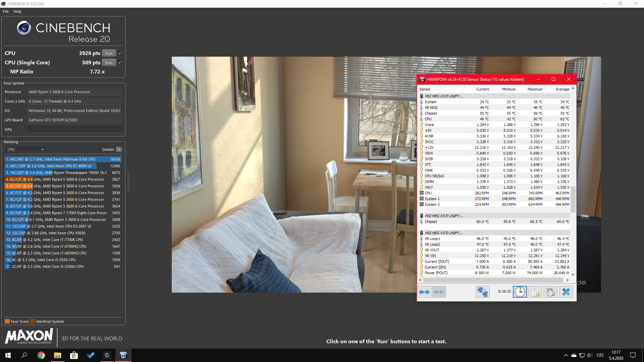Screen dimensions: 644x362
Task: Close sensors with blue X icon
Action: click(x=566, y=292)
